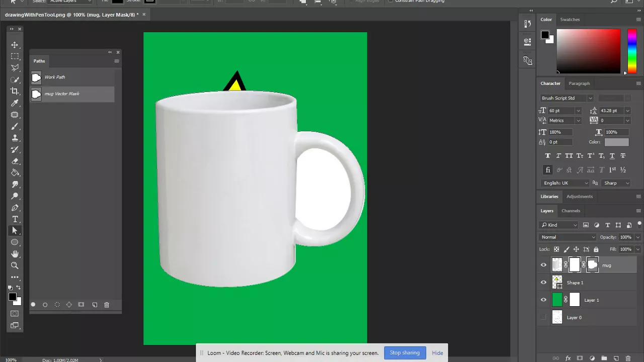The image size is (644, 362).
Task: Hide the mug layer
Action: [543, 265]
